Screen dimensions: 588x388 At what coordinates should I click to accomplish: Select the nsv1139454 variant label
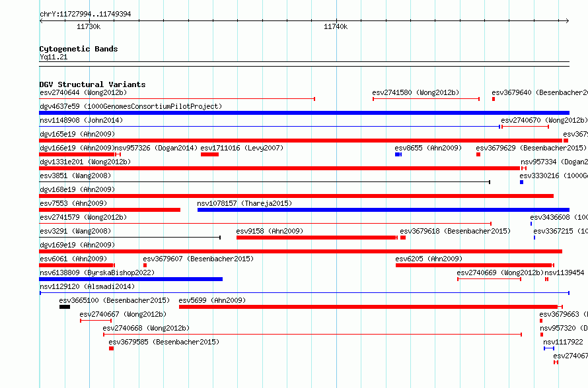[x=564, y=273]
